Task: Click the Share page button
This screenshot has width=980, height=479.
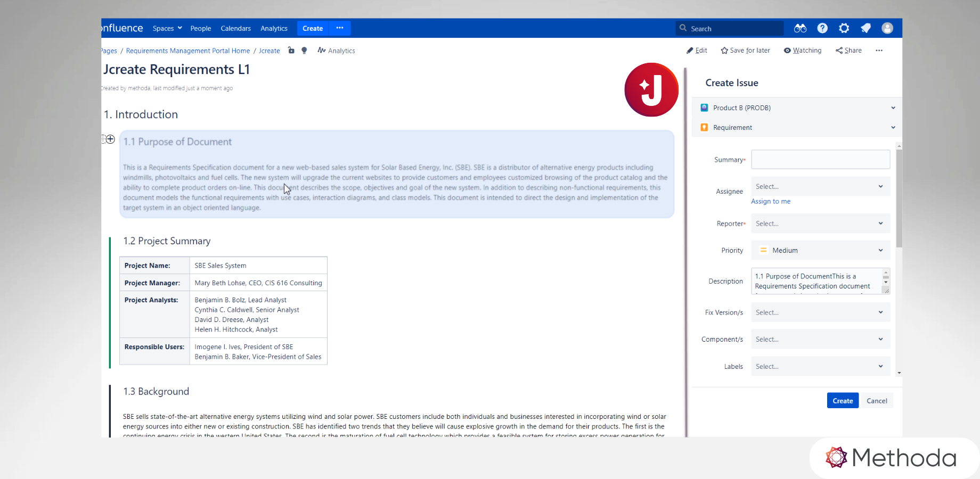Action: pos(848,51)
